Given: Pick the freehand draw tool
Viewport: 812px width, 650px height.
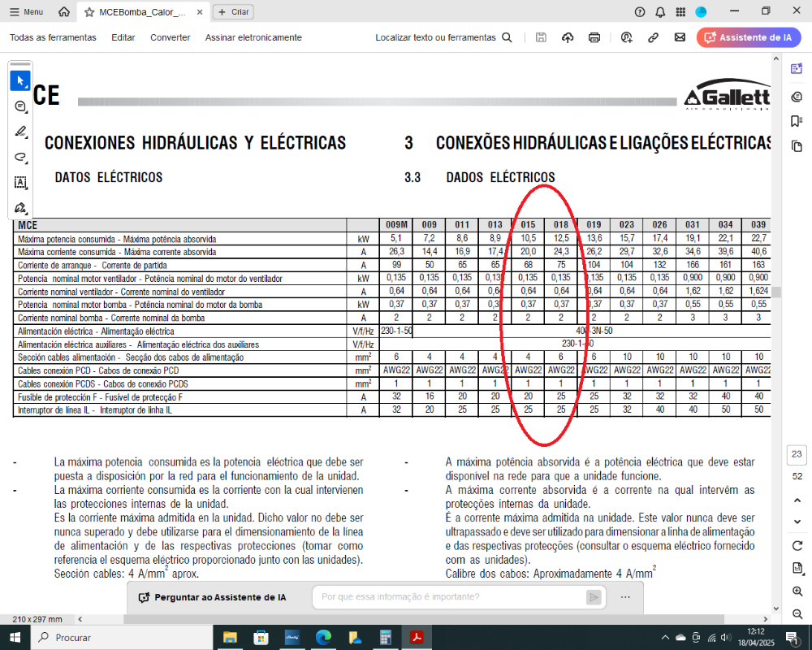Looking at the screenshot, I should 20,157.
